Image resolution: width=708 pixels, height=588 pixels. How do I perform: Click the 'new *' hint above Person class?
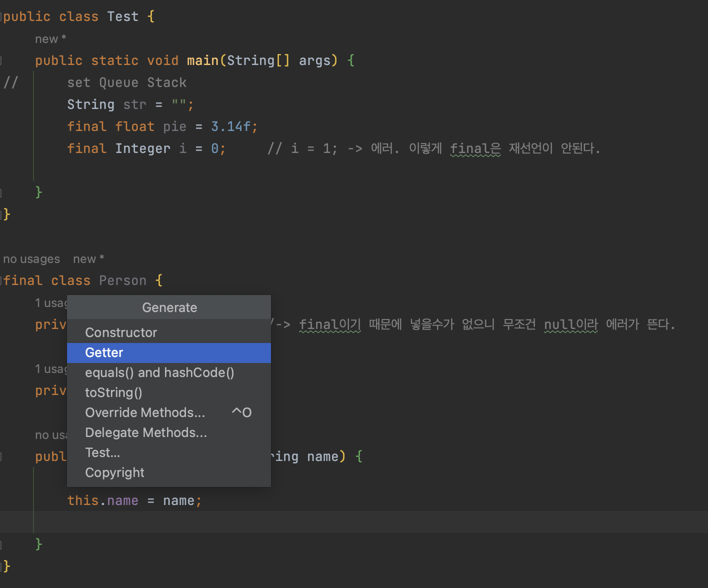[88, 259]
